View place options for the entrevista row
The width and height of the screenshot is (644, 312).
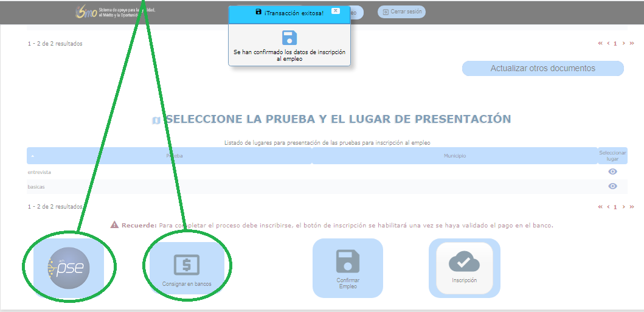click(x=612, y=172)
